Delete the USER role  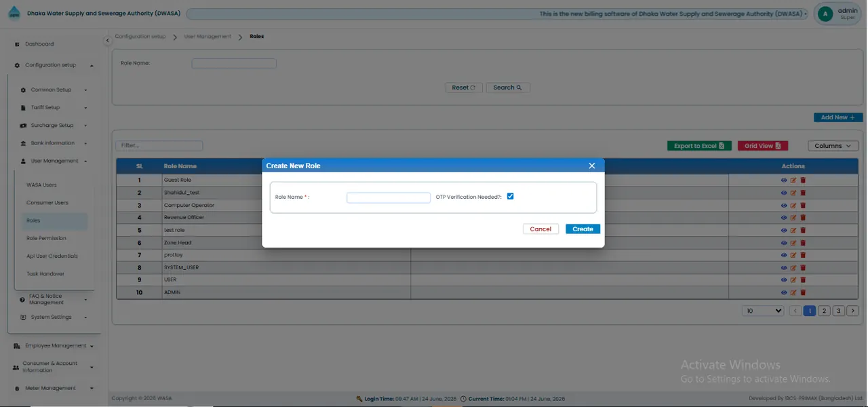pyautogui.click(x=803, y=279)
